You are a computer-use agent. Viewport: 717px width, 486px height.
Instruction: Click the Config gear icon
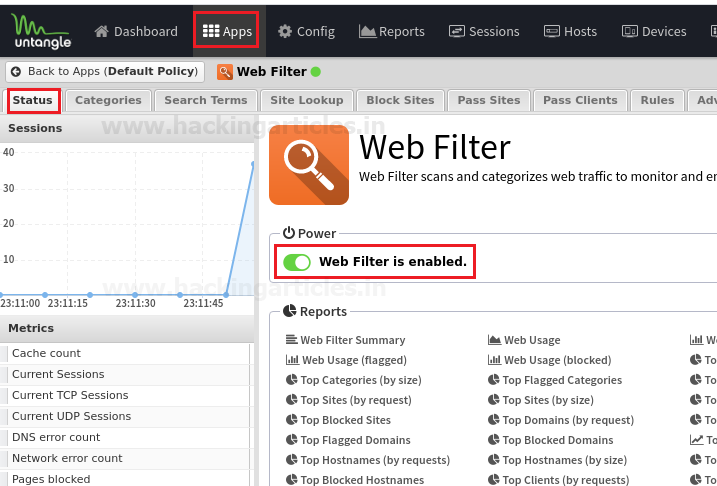[x=285, y=31]
